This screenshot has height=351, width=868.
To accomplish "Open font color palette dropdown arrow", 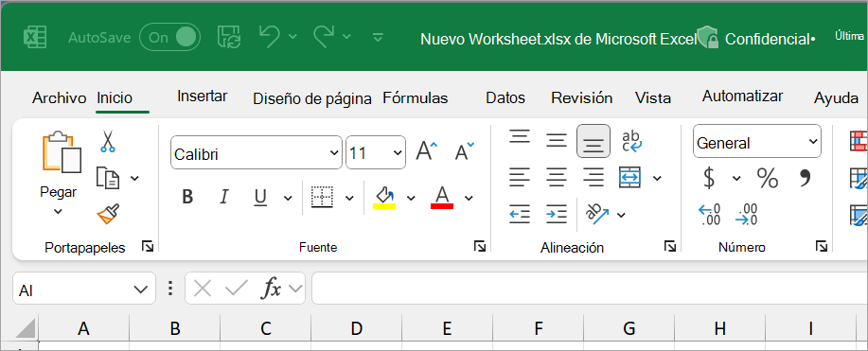I will (469, 198).
